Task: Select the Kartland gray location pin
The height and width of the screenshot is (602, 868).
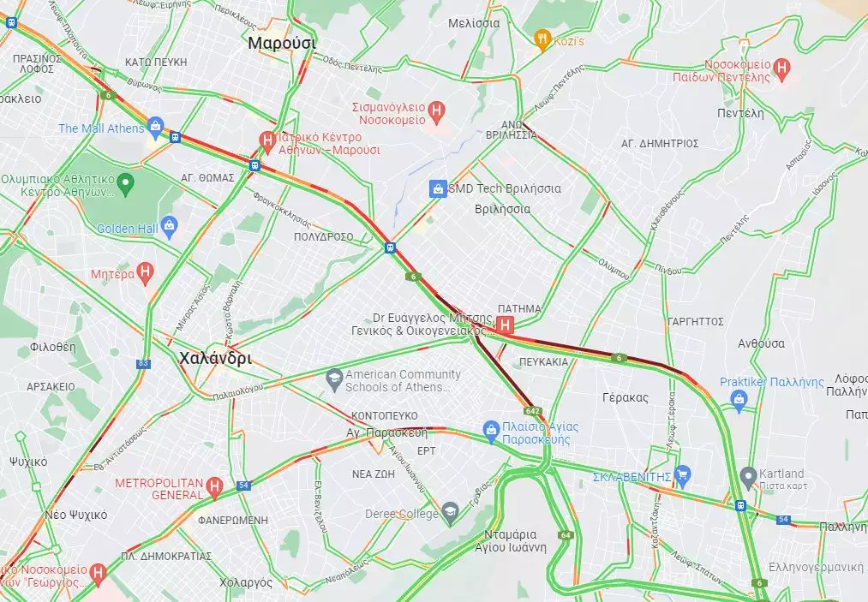Action: (x=748, y=477)
